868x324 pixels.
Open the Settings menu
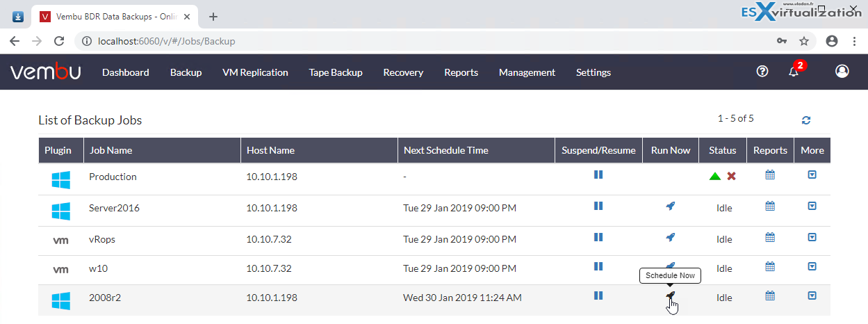click(x=593, y=72)
